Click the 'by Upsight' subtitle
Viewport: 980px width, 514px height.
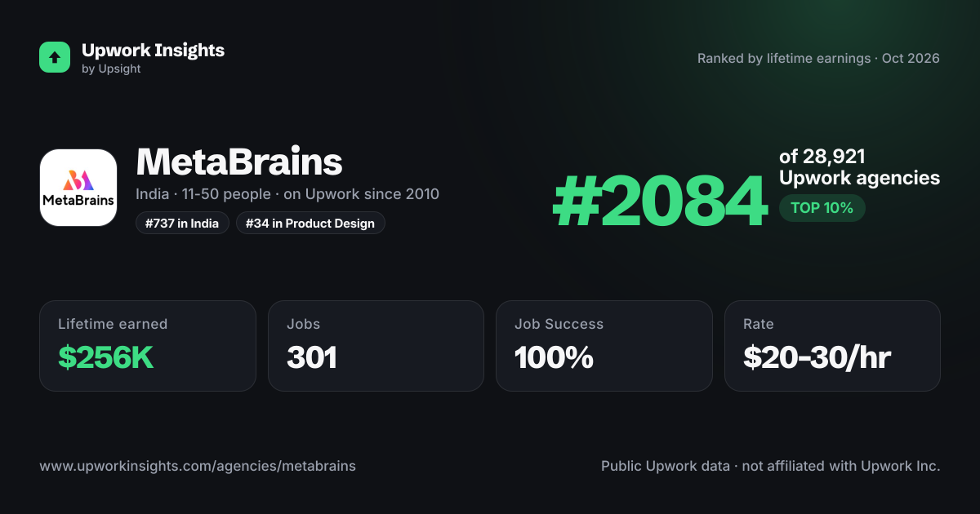tap(111, 69)
